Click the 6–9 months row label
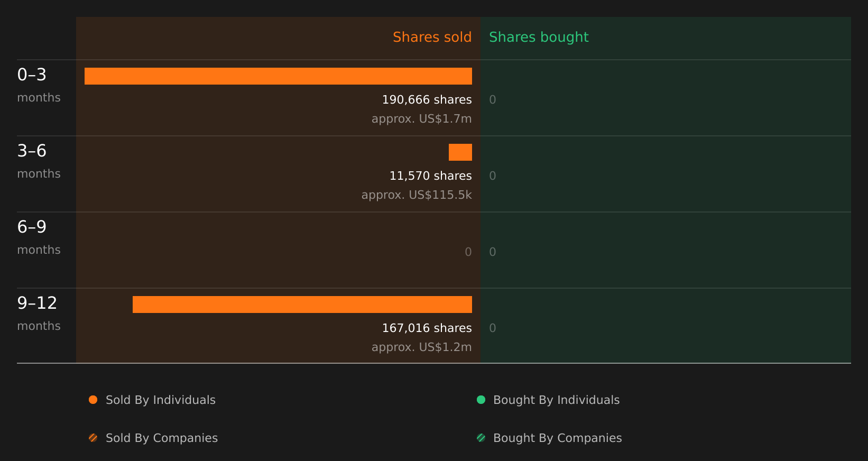Image resolution: width=868 pixels, height=461 pixels. [x=39, y=238]
